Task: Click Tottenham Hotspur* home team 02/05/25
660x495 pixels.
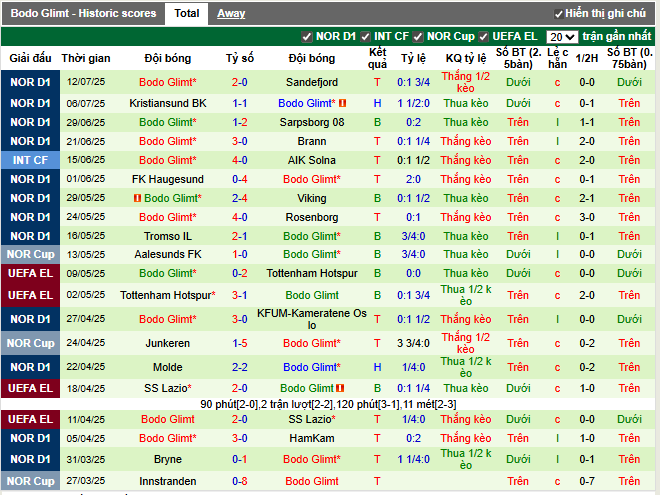Action: [x=168, y=295]
